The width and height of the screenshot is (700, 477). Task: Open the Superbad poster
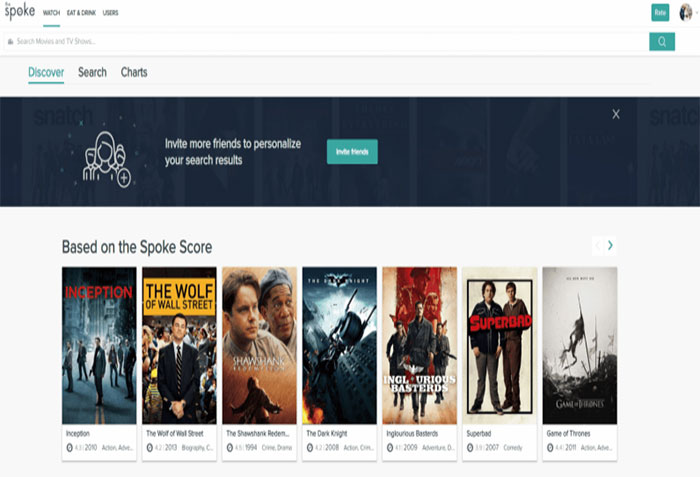click(x=500, y=345)
